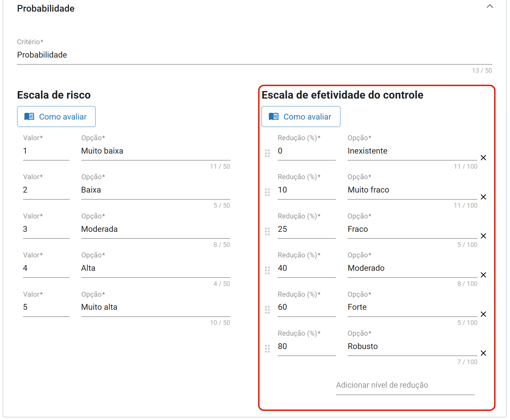Edit the Redução field containing 0
The width and height of the screenshot is (510, 420).
(x=307, y=151)
